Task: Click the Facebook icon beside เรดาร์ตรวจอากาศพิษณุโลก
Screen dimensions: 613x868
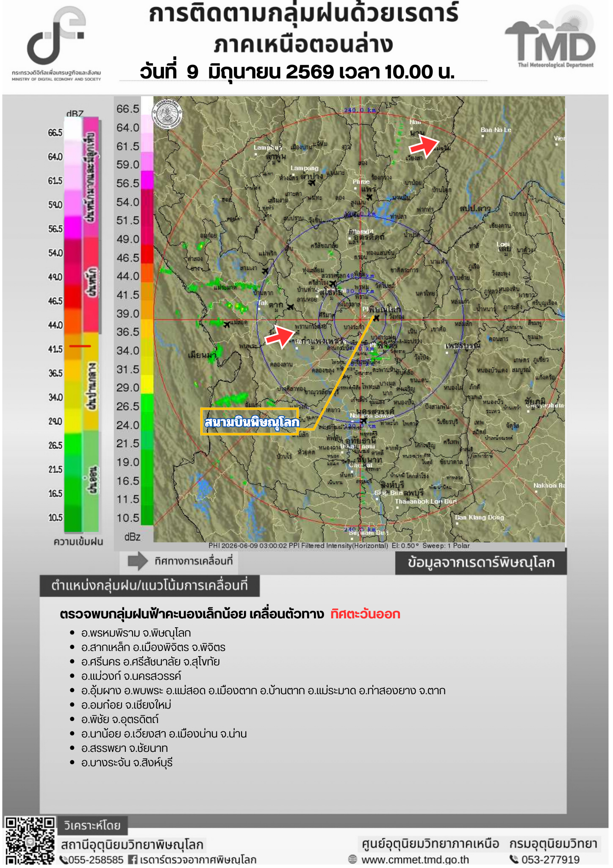Action: pos(133,860)
